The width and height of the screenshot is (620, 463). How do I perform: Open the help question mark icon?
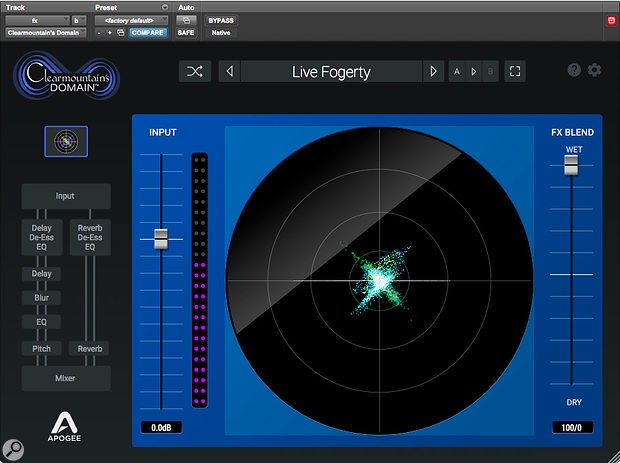(x=574, y=70)
